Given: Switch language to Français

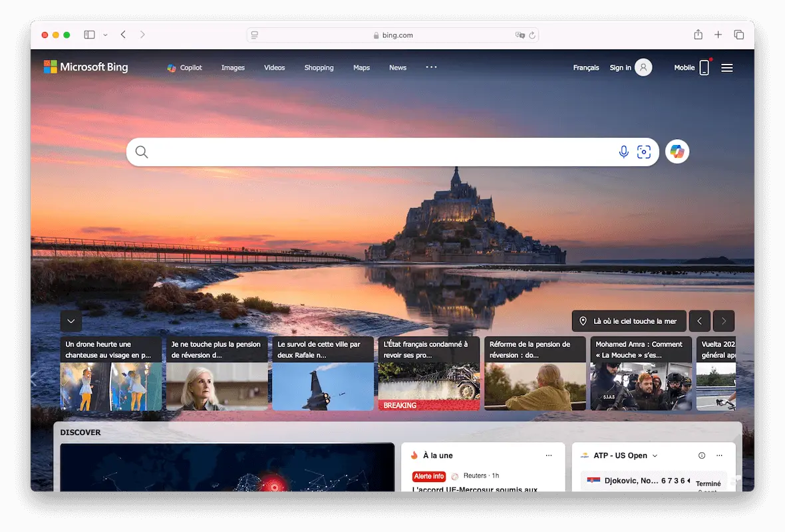Looking at the screenshot, I should point(585,68).
